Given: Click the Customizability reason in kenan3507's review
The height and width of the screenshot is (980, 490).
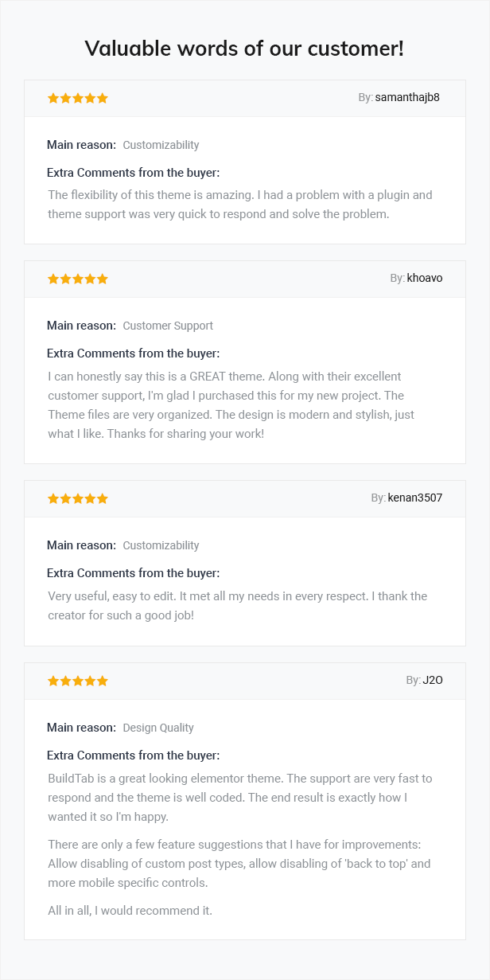Looking at the screenshot, I should 161,545.
